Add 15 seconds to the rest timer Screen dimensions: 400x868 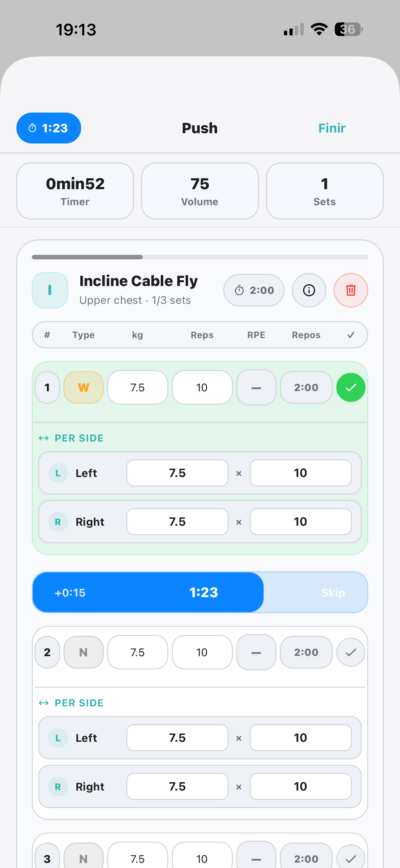70,592
